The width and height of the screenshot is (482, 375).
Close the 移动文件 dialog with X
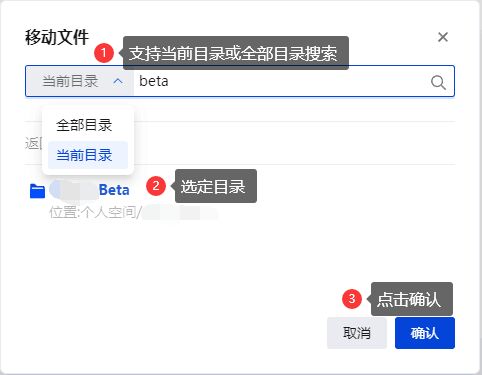pyautogui.click(x=443, y=37)
